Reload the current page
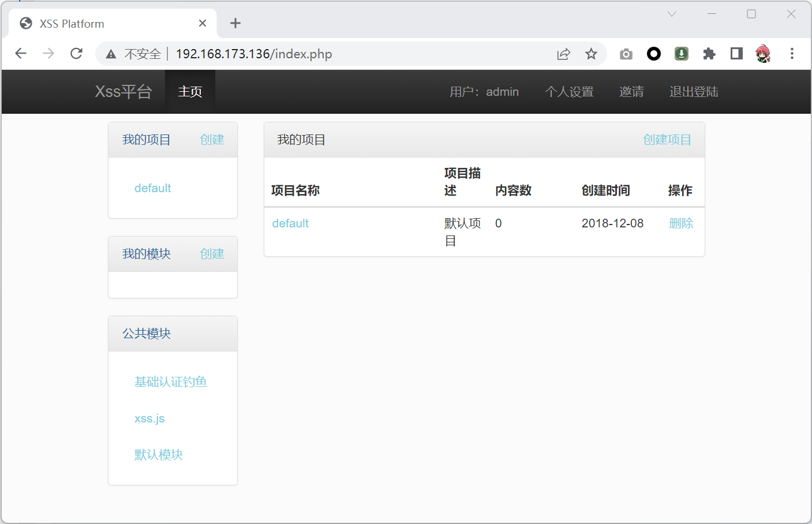The height and width of the screenshot is (524, 812). (x=76, y=54)
